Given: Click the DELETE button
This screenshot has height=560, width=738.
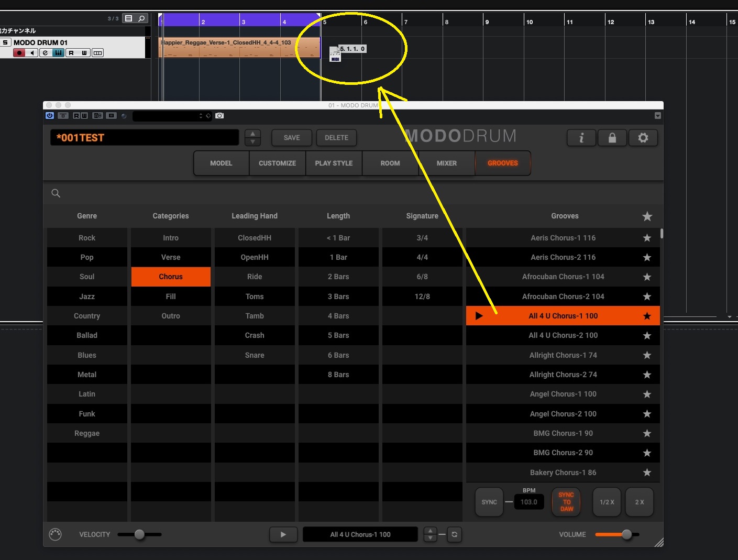Looking at the screenshot, I should coord(336,138).
